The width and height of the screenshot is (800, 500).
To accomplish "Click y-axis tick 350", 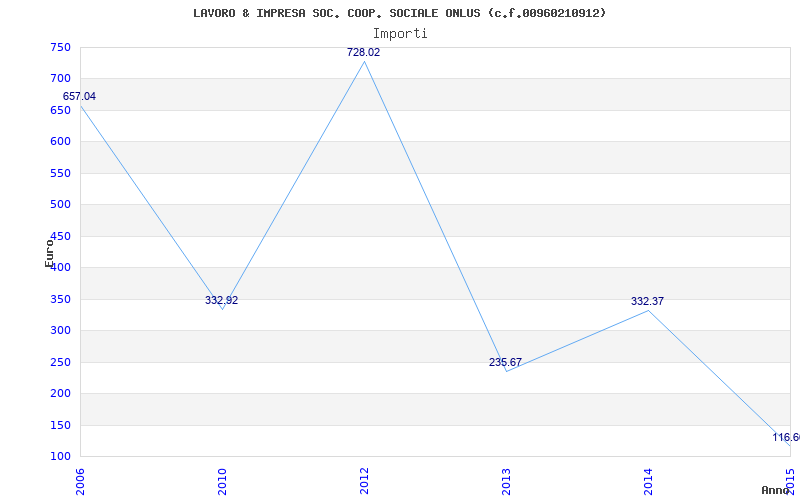I will pyautogui.click(x=60, y=299).
